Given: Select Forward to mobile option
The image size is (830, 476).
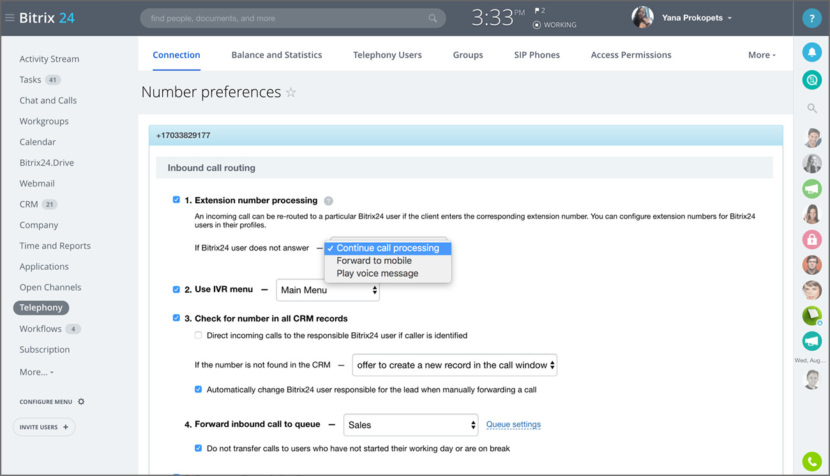Looking at the screenshot, I should [387, 261].
